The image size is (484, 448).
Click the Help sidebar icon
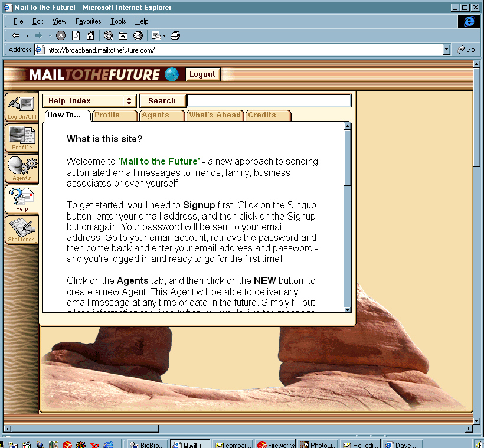point(22,200)
